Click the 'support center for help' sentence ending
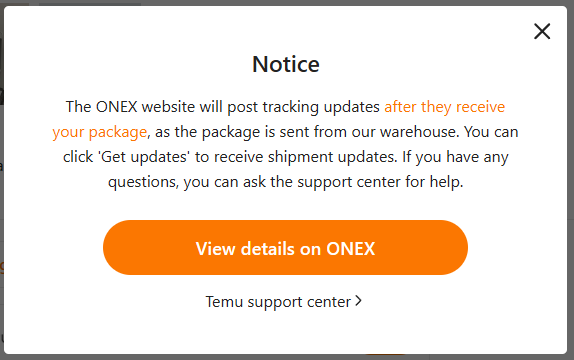Screen dimensions: 574x360 click(x=380, y=182)
